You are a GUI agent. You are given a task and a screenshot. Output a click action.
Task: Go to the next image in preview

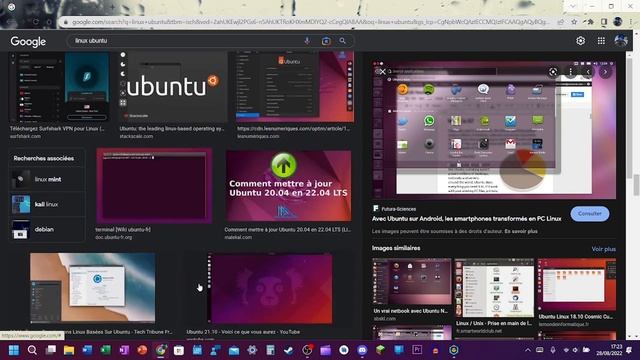point(605,72)
